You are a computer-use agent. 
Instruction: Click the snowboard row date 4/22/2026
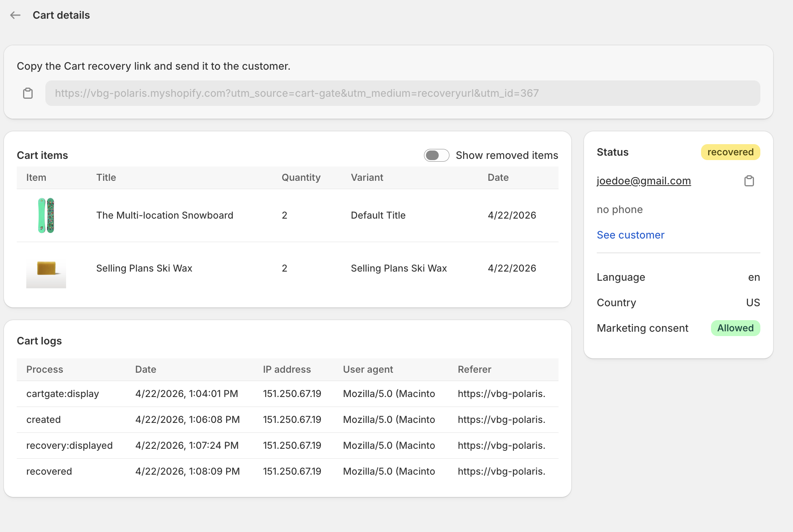coord(512,215)
